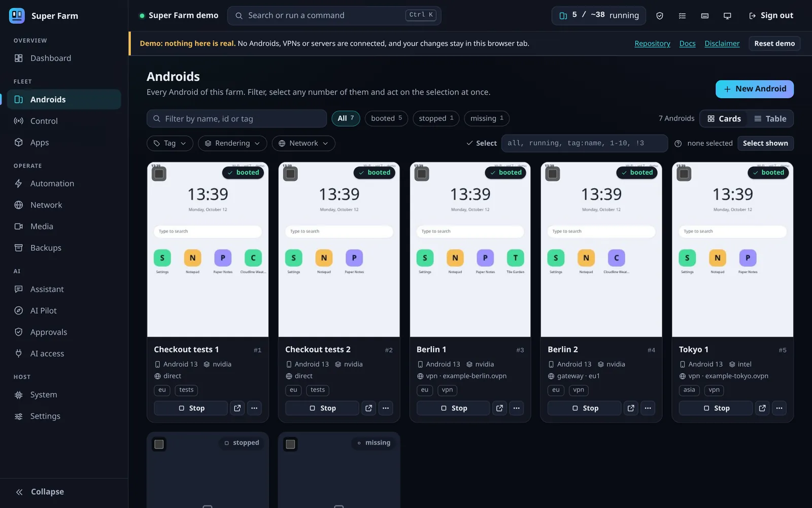Click Tile Garden app icon on Berlin 1 screen
The width and height of the screenshot is (812, 508).
pos(516,258)
